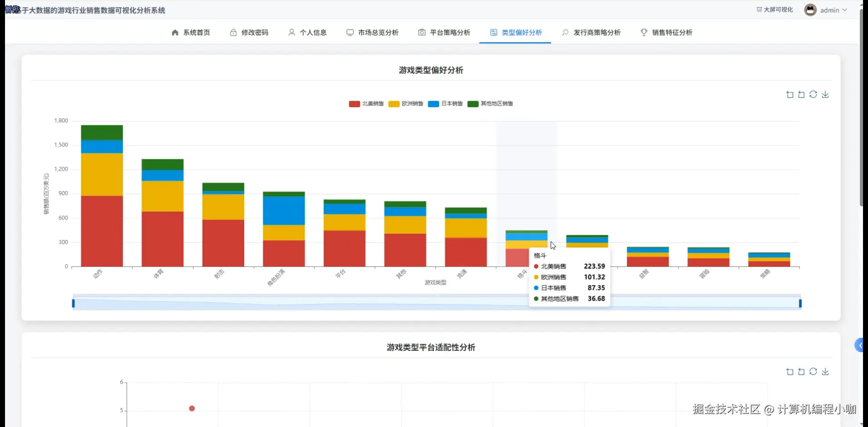Viewport: 868px width, 427px height.
Task: Click the data zoom slider track middle
Action: (437, 303)
